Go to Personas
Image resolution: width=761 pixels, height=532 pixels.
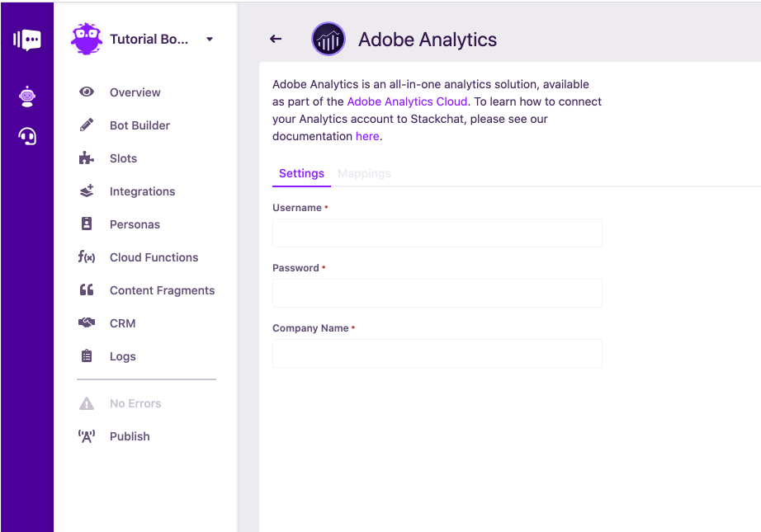point(135,224)
